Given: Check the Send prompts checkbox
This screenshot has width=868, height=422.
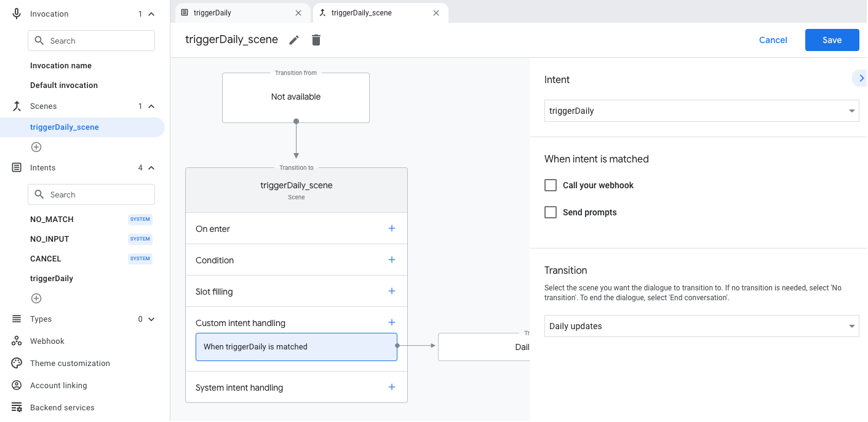Looking at the screenshot, I should [x=551, y=212].
